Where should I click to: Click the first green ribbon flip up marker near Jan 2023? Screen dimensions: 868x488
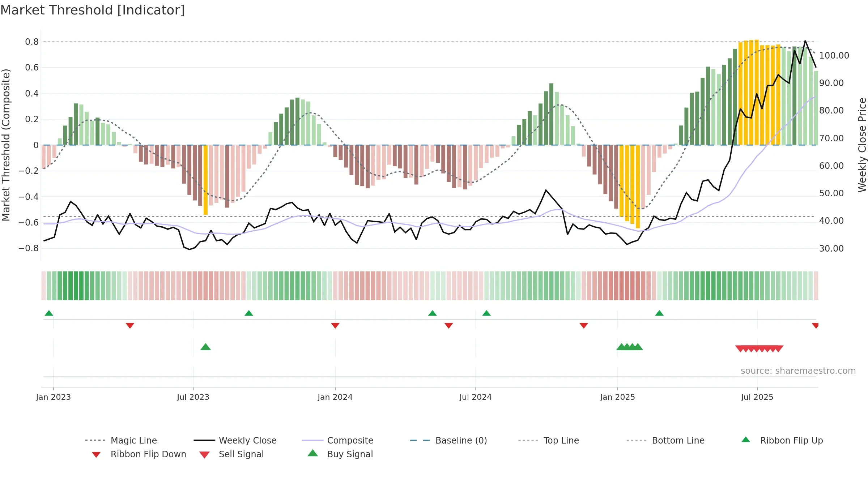49,313
